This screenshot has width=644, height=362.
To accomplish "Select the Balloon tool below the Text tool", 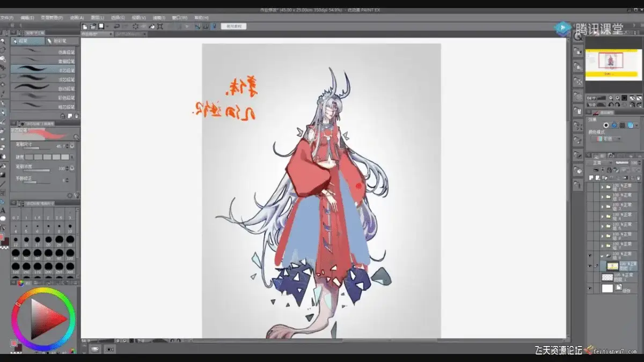I will 3,219.
